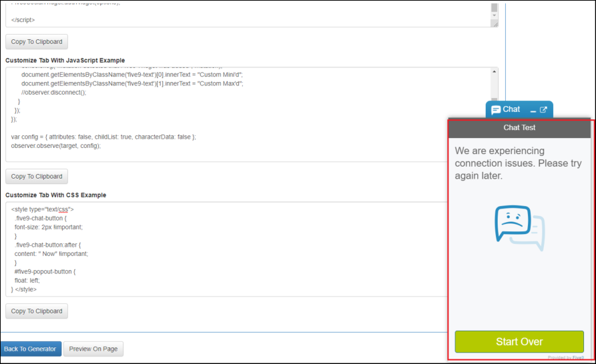
Task: Click the scroll-up arrow in JavaScript example box
Action: coord(495,71)
